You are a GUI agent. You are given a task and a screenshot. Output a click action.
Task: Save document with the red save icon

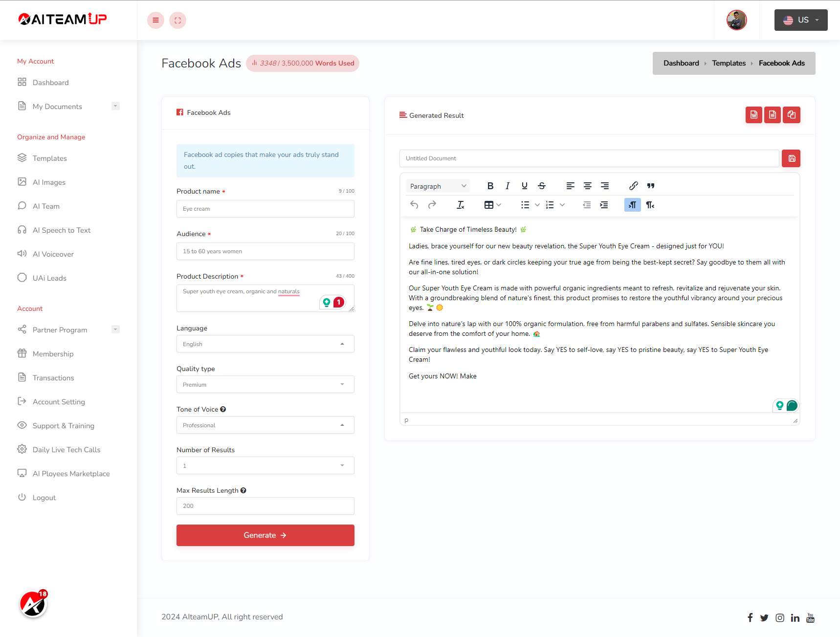point(791,158)
